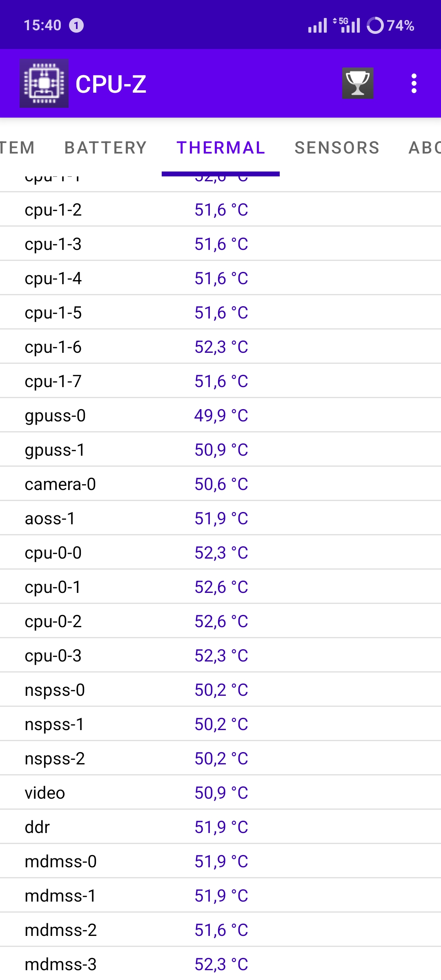Tap the nspss-2 temperature value

tap(221, 758)
